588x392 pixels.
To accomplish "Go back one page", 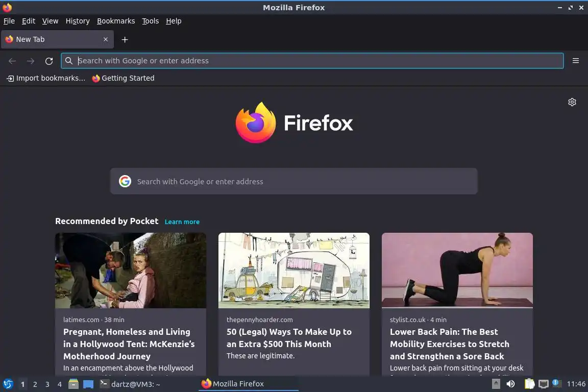I will tap(12, 61).
